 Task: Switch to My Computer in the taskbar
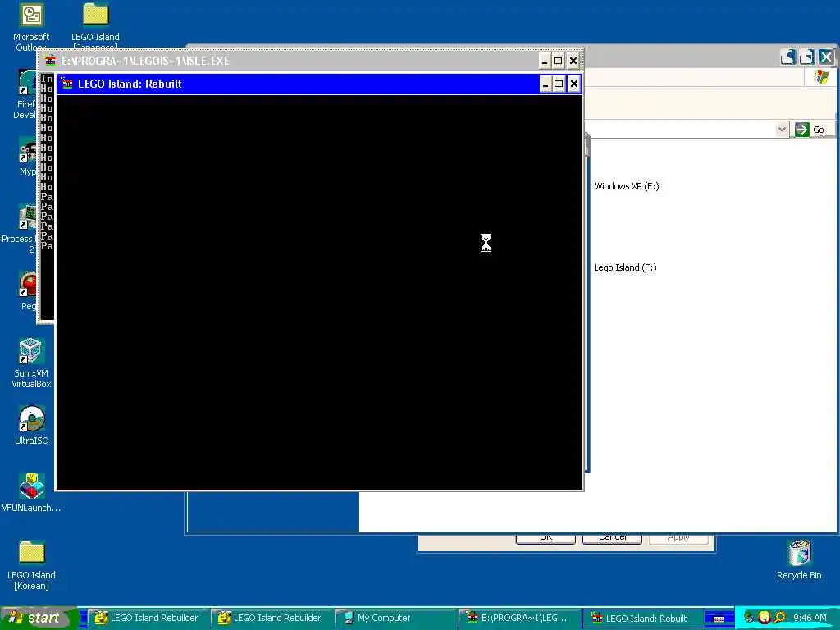(395, 619)
